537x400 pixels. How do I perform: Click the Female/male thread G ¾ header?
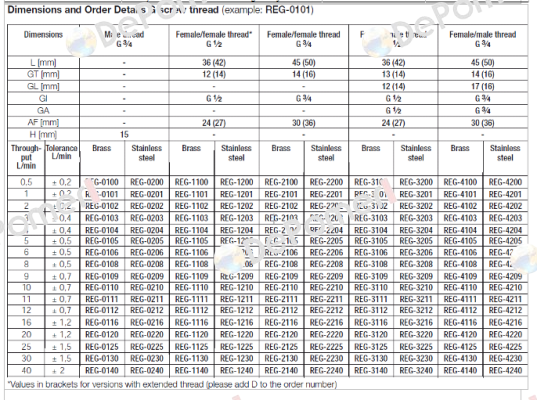483,39
